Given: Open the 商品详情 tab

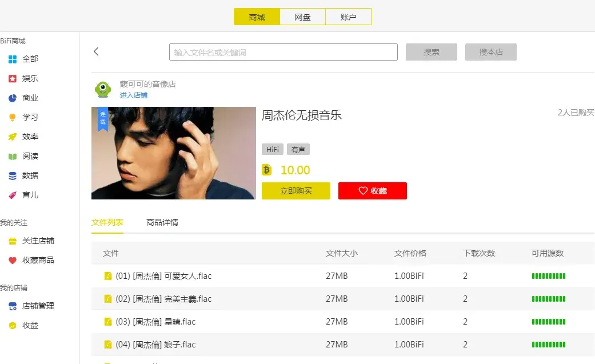Looking at the screenshot, I should 162,222.
